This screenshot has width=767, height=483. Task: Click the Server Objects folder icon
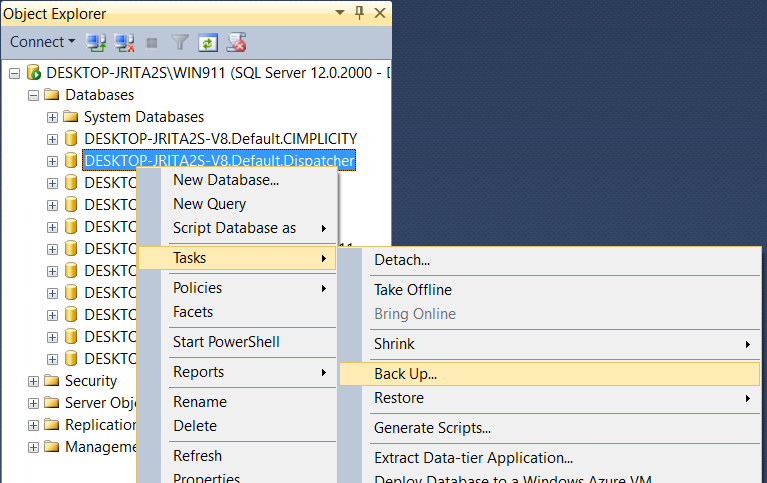tap(51, 402)
